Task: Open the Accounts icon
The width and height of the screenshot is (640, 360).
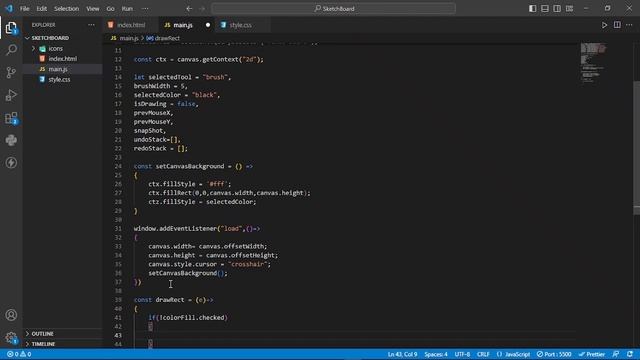Action: coord(11,315)
